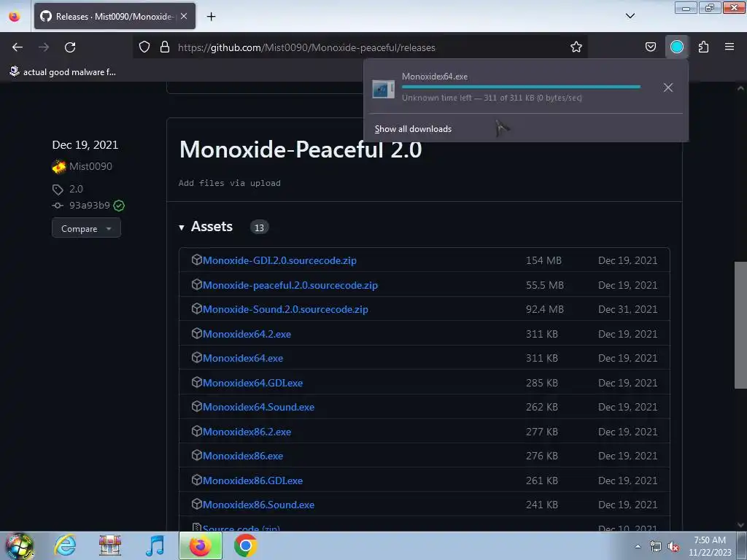
Task: Show hidden tray icons arrow
Action: (638, 547)
